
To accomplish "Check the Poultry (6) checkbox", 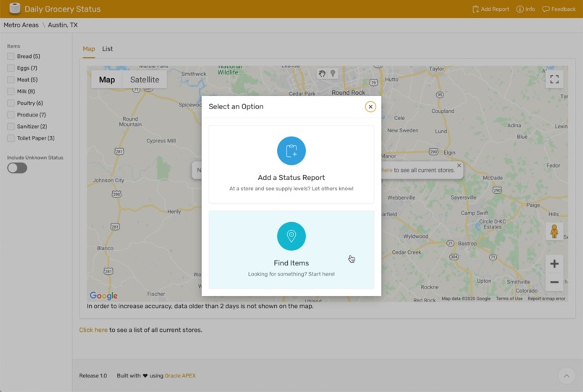I will [11, 103].
